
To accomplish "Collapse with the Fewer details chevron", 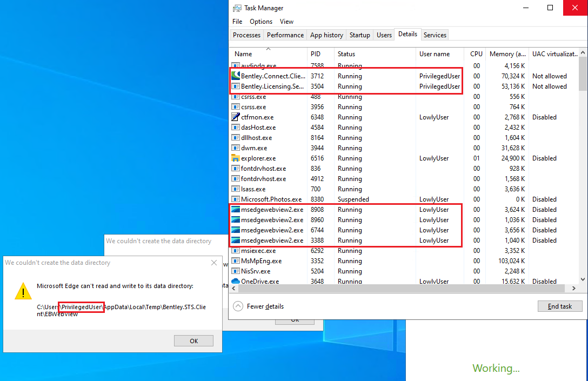I will click(238, 306).
